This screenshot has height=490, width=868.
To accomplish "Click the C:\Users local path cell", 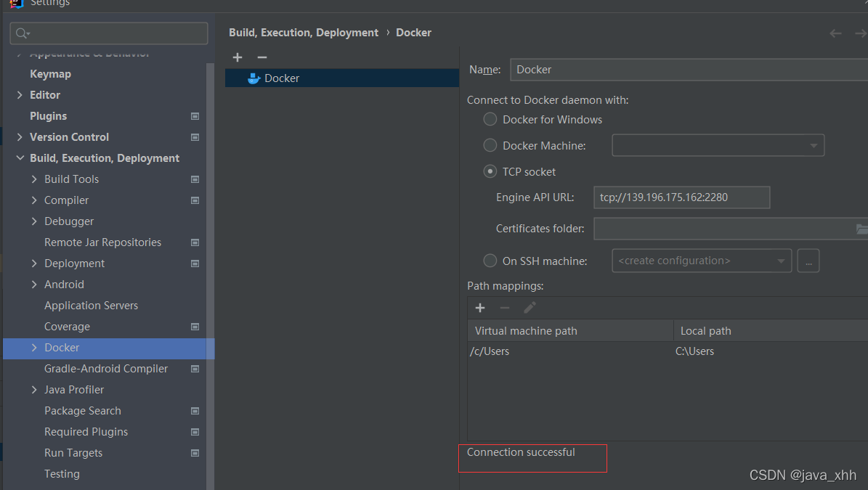I will pos(694,351).
